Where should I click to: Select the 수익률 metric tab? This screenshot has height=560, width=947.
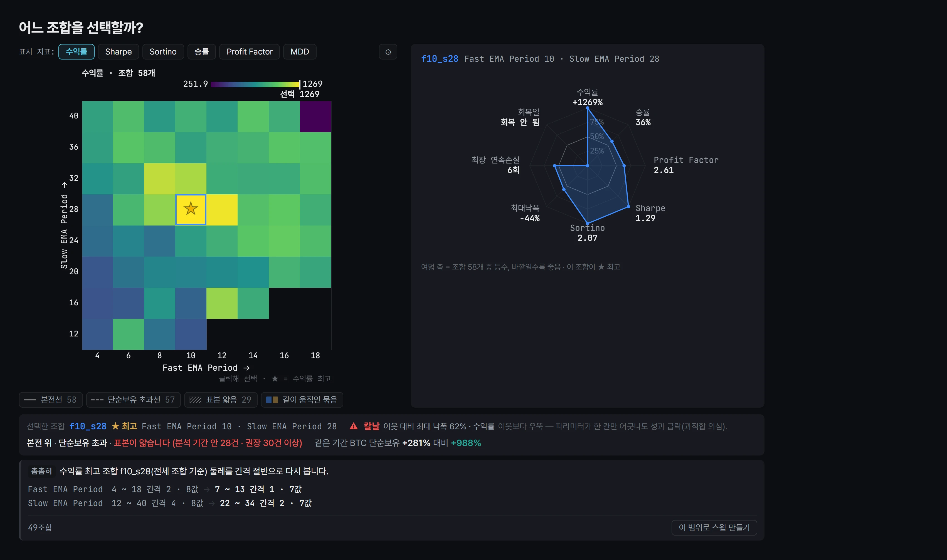(76, 52)
